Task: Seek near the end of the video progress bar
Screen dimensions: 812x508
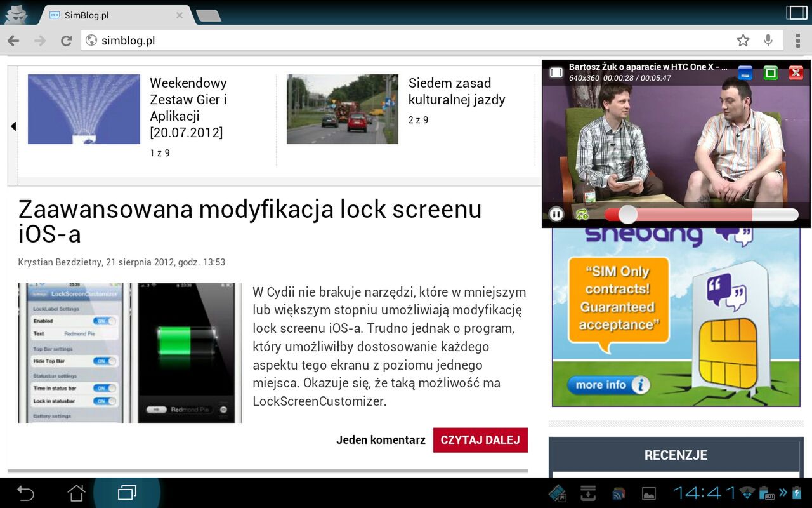Action: point(790,215)
